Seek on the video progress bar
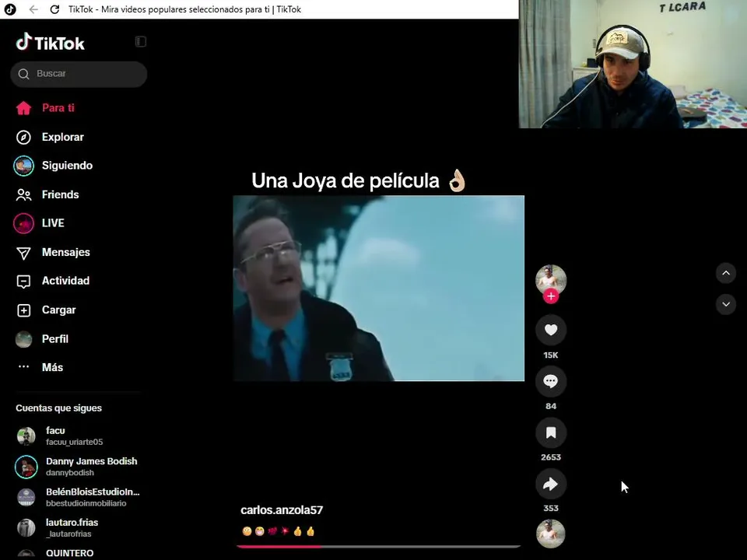The width and height of the screenshot is (747, 560). [x=379, y=547]
